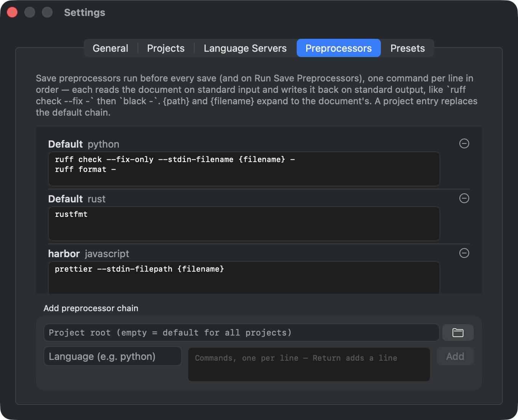
Task: Remove the Default rust preprocessor chain
Action: (464, 198)
